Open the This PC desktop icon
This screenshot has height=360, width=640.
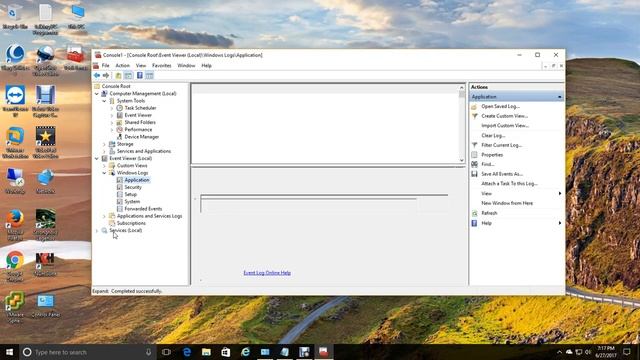pyautogui.click(x=76, y=16)
